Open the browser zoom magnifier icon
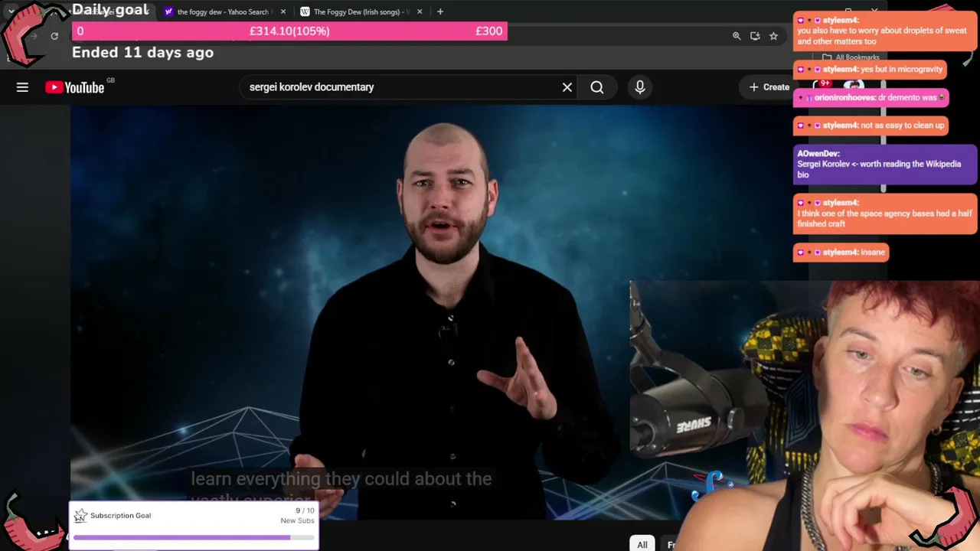Viewport: 980px width, 551px height. (x=737, y=36)
